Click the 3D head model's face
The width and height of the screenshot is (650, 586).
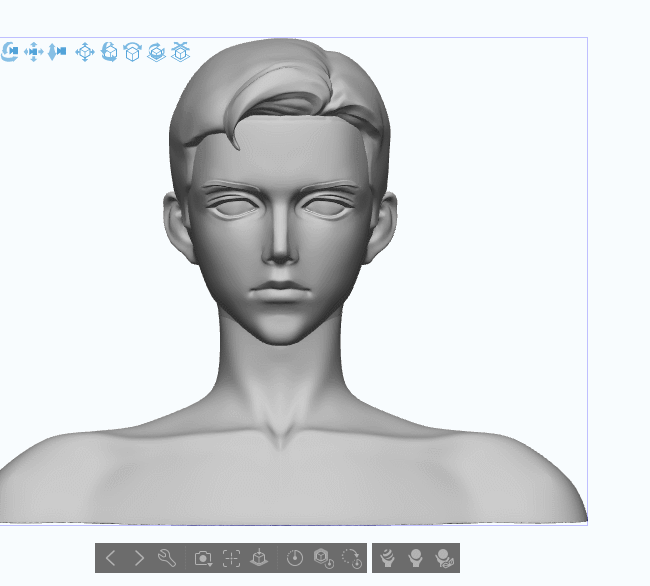point(280,232)
